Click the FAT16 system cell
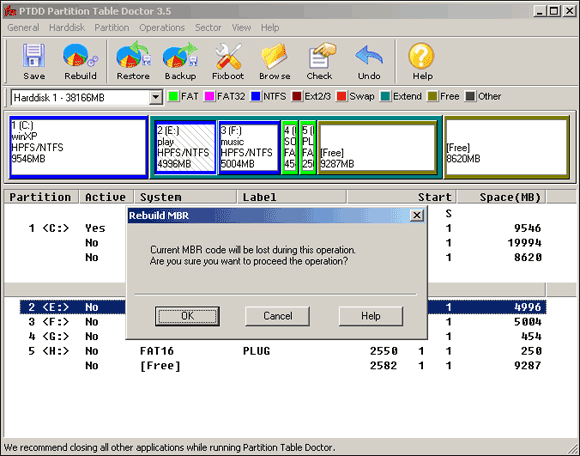Image resolution: width=580 pixels, height=456 pixels. tap(157, 351)
